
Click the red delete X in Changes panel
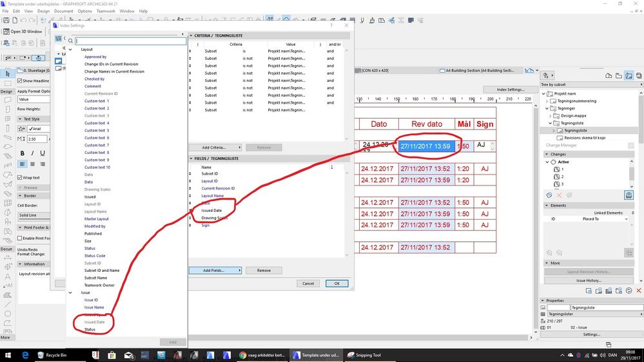(559, 195)
